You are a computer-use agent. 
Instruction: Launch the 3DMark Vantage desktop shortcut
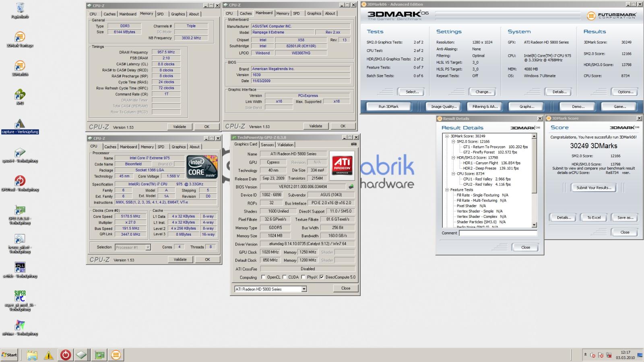point(20,39)
